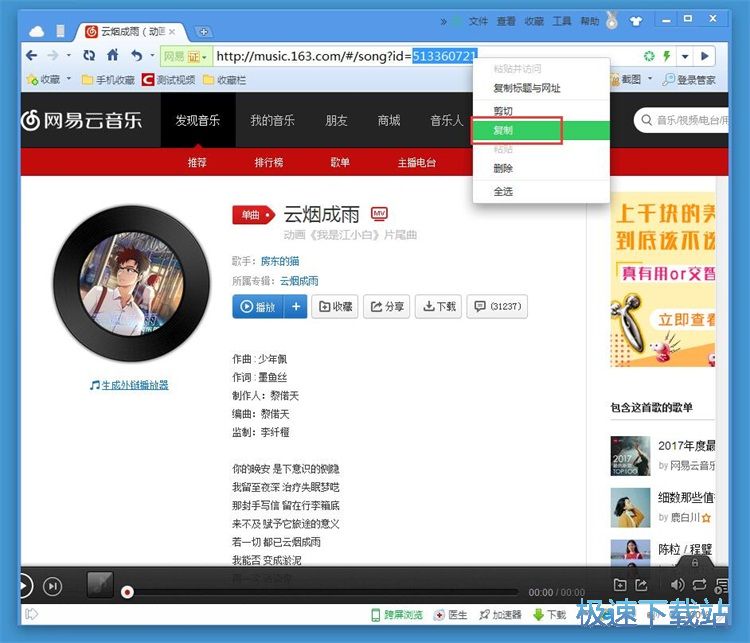Click the green compatibility icon in address bar

click(x=649, y=56)
